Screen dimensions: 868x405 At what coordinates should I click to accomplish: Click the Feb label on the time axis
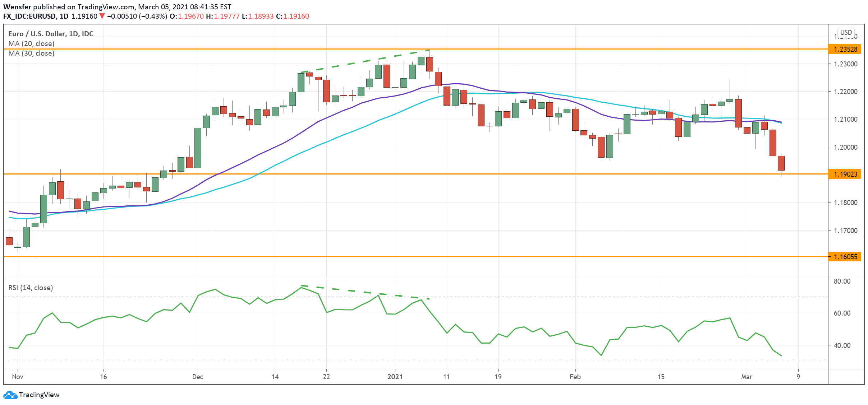(x=575, y=377)
